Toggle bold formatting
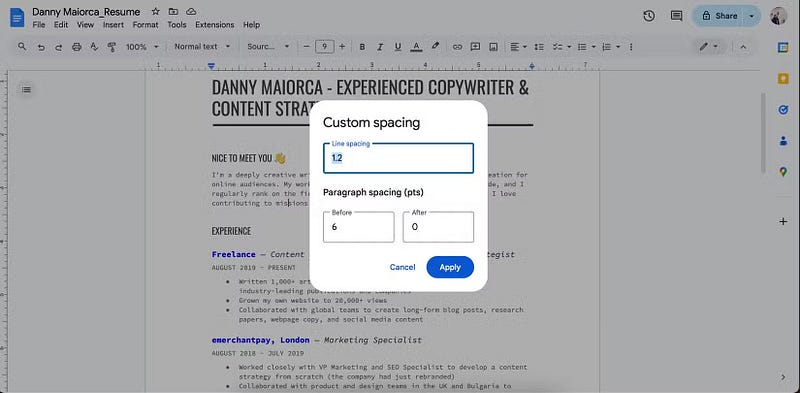 [x=362, y=47]
